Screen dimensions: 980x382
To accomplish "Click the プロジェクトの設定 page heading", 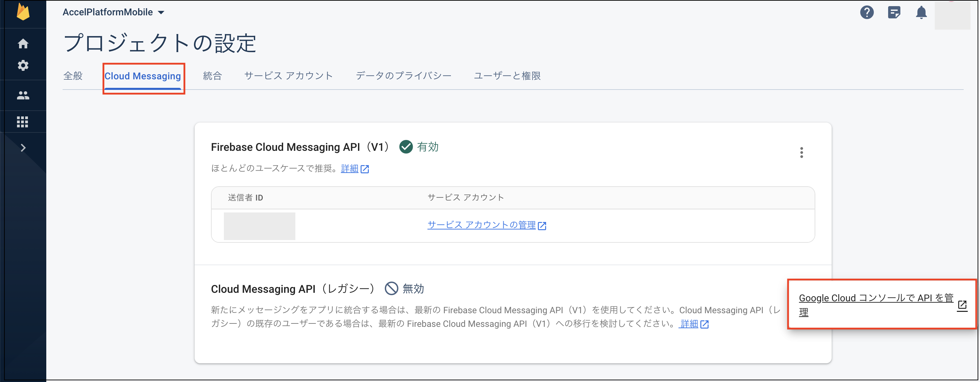I will (x=160, y=43).
